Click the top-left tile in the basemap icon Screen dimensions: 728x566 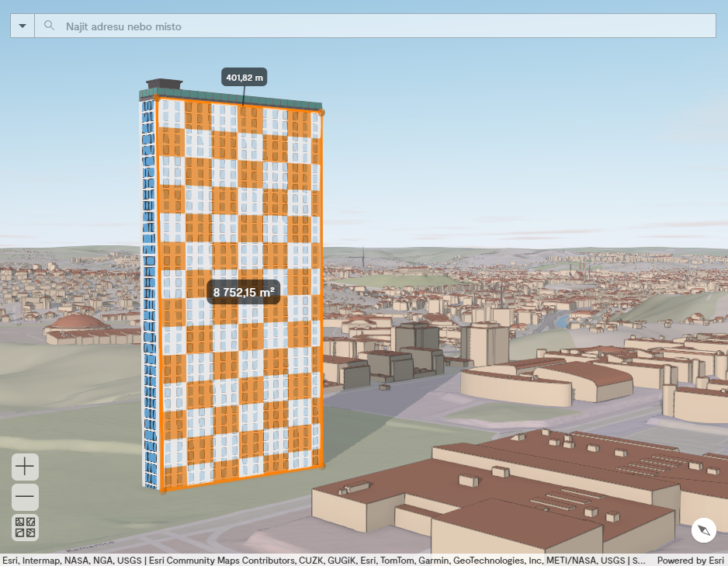pos(20,523)
